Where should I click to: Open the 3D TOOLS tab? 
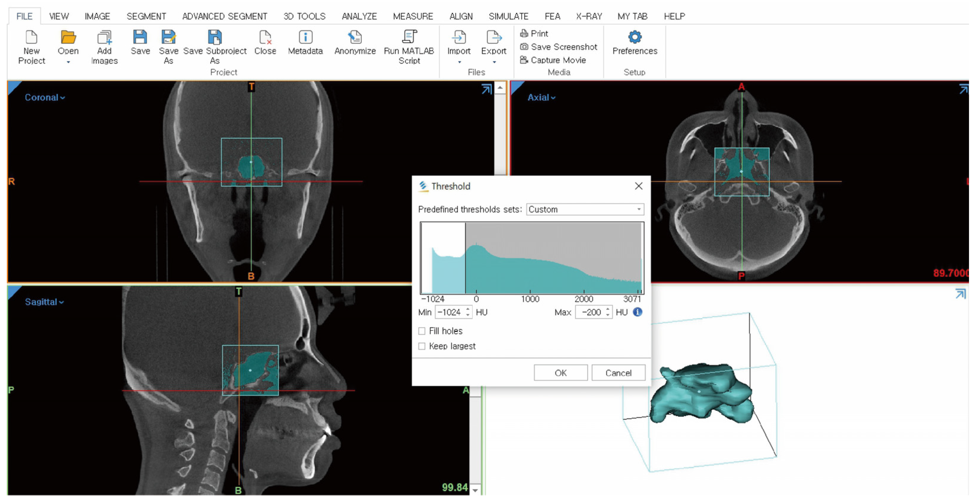click(304, 16)
